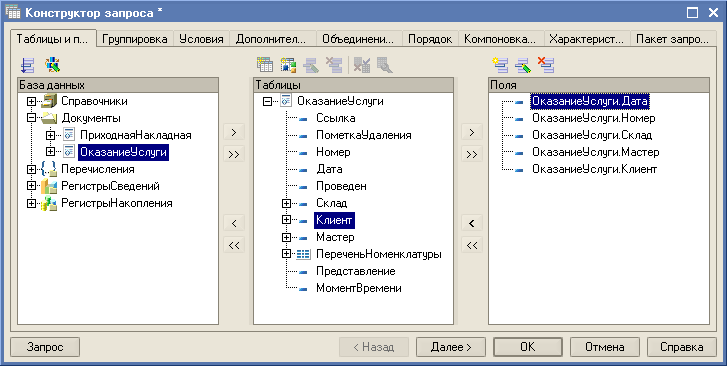This screenshot has width=727, height=366.
Task: Click the ПриходнаяНакладная document icon
Action: pos(69,135)
